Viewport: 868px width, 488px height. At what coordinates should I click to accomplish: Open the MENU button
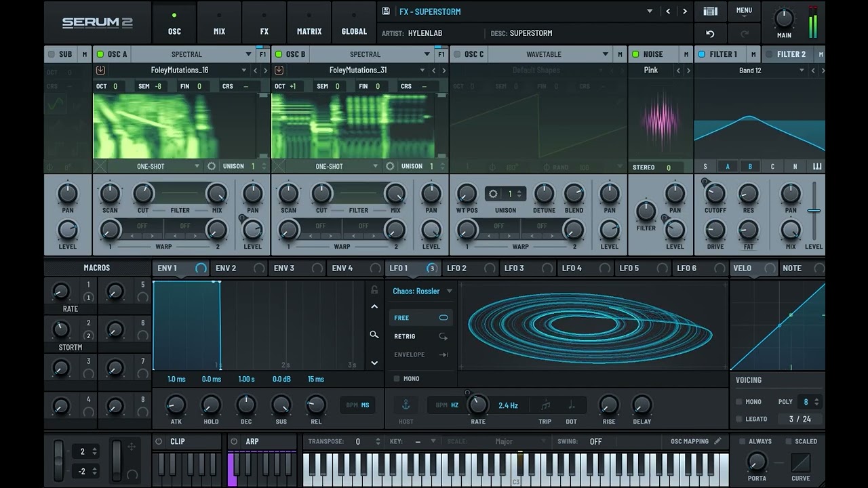(744, 11)
